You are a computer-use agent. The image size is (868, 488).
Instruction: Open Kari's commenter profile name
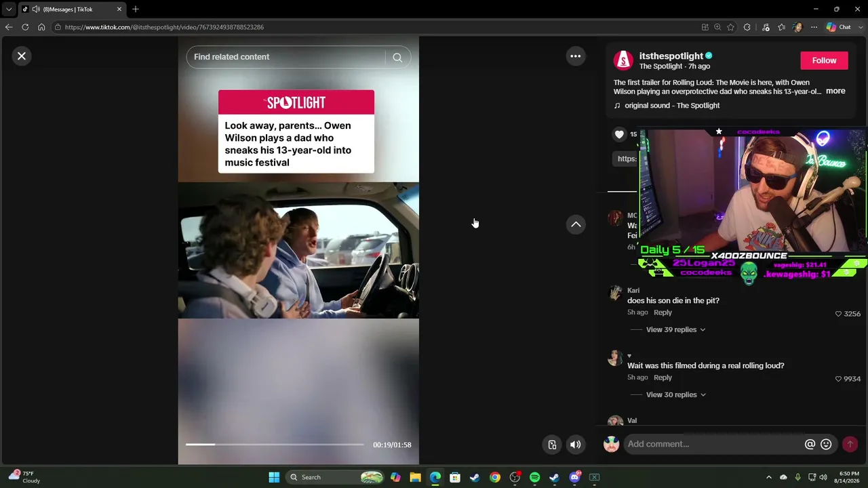[633, 290]
